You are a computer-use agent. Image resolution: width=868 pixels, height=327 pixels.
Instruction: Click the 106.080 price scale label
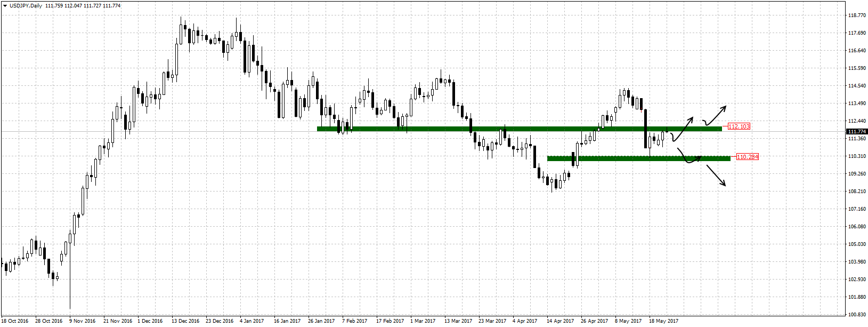(856, 227)
